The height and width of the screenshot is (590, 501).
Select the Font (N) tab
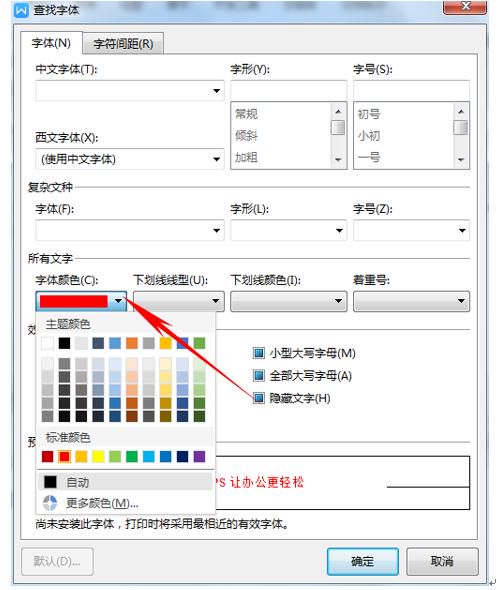pos(51,43)
